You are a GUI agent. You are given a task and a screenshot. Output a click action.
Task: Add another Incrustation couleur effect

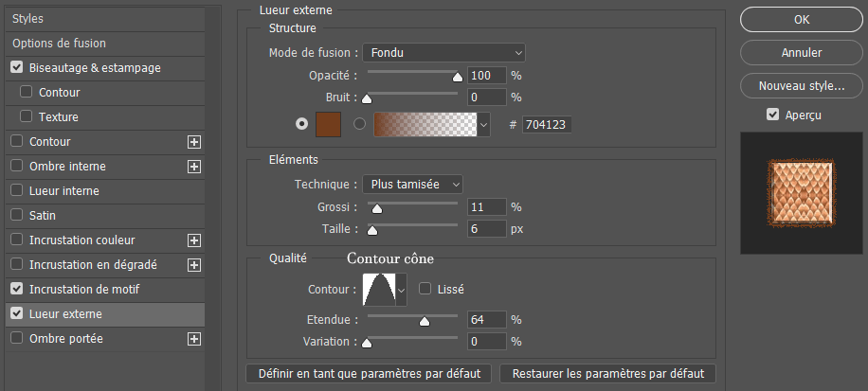point(194,240)
